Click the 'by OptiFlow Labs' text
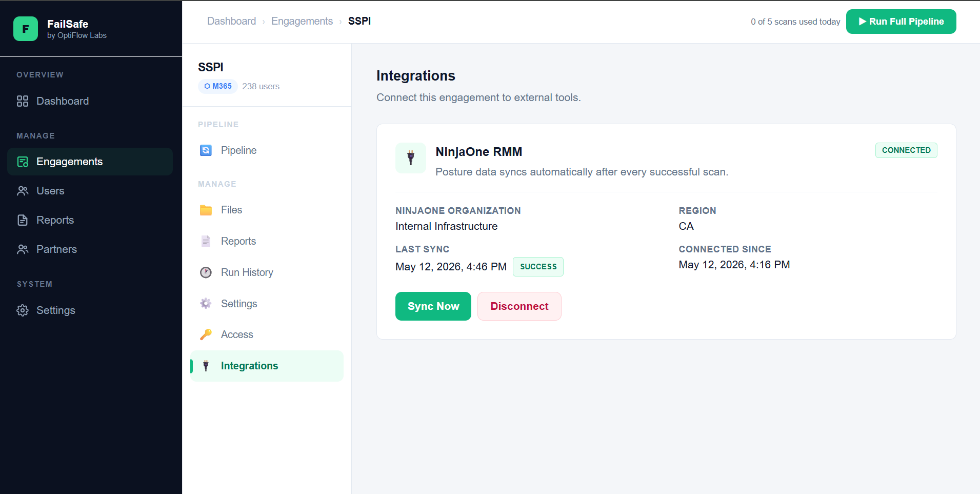The image size is (980, 494). point(77,35)
